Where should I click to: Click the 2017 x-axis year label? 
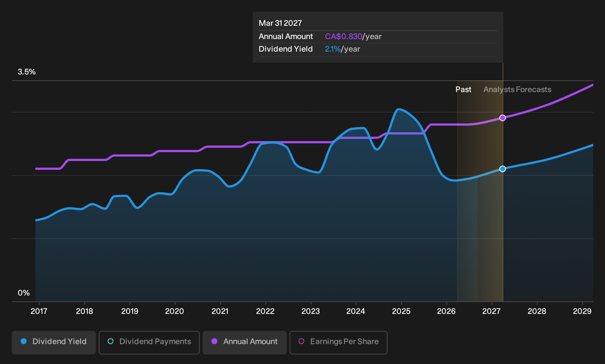point(39,311)
